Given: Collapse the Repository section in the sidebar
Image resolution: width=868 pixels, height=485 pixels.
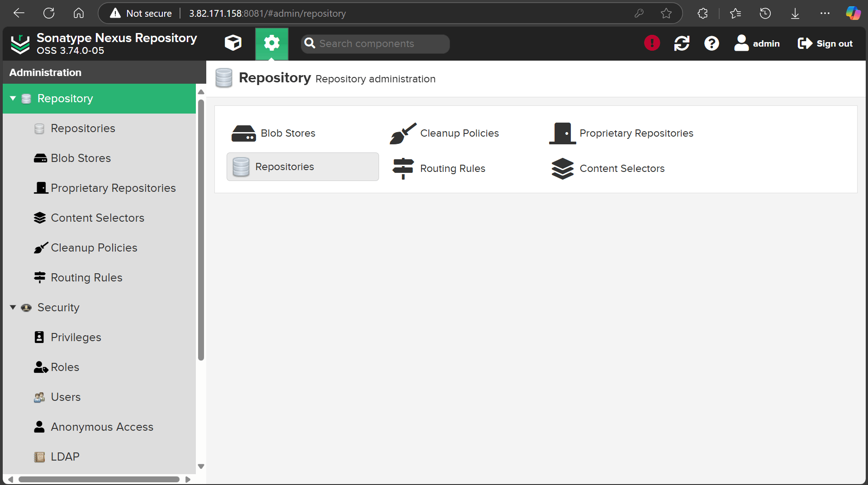Looking at the screenshot, I should click(x=13, y=98).
